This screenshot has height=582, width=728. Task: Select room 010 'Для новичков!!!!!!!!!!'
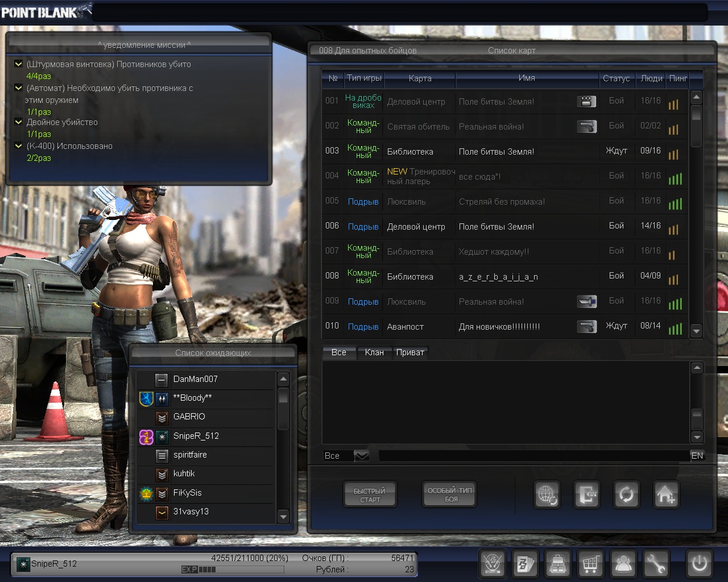(504, 326)
